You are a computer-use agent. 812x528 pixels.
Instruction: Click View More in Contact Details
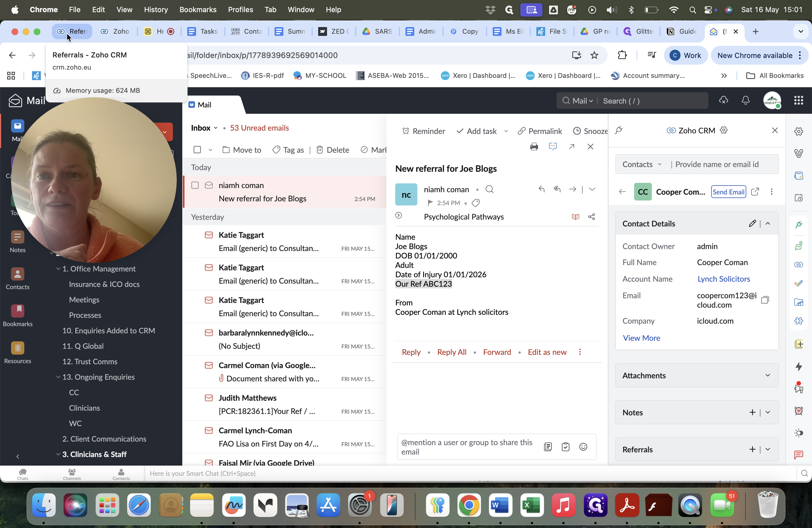point(641,338)
